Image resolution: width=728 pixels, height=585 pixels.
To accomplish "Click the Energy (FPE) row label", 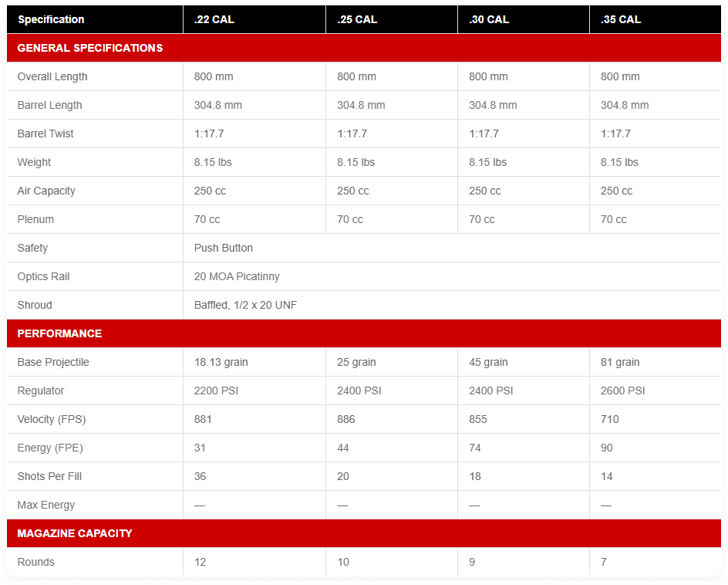I will pos(50,448).
